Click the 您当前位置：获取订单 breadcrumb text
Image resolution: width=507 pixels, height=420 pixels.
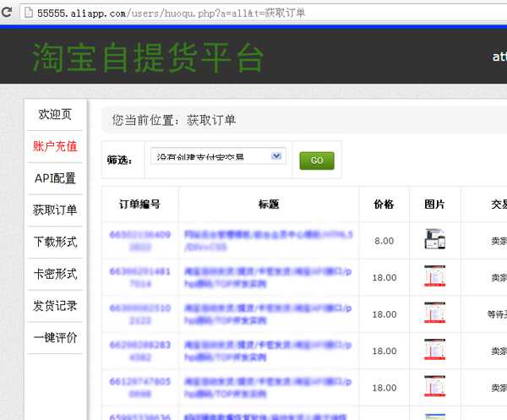(x=174, y=120)
